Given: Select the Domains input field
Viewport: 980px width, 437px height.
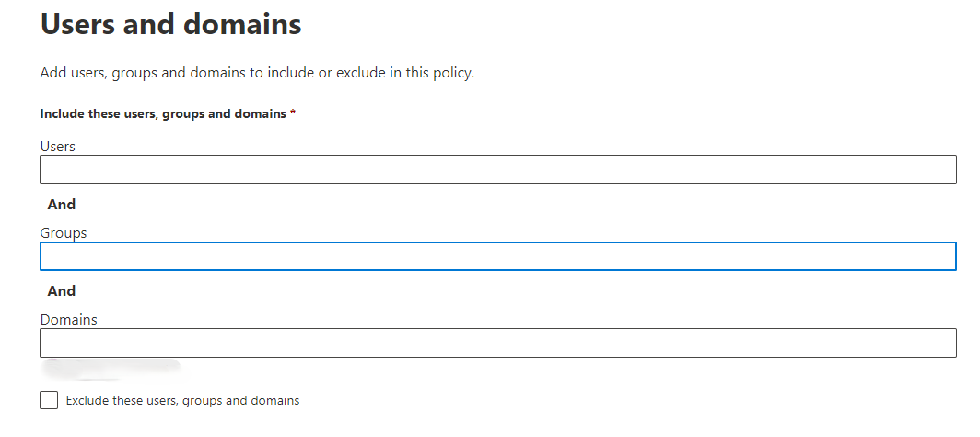Looking at the screenshot, I should 498,343.
